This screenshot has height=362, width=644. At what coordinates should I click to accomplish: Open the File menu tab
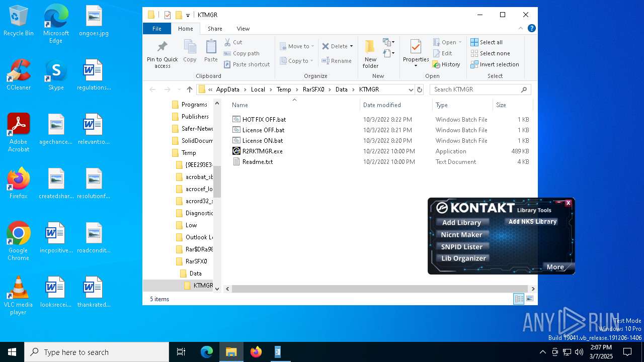(x=157, y=29)
